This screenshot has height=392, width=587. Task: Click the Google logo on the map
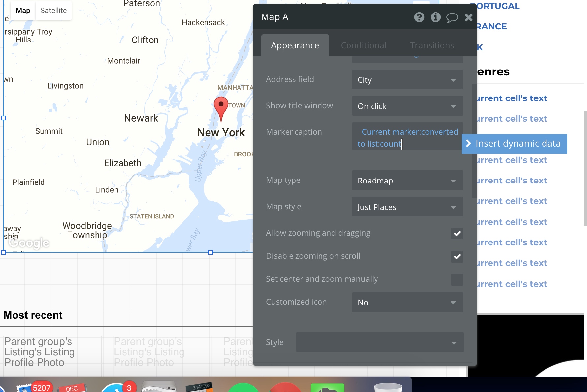29,243
